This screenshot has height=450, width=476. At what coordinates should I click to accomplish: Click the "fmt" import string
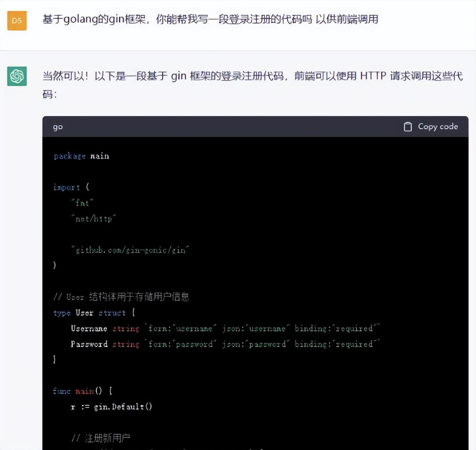click(82, 203)
